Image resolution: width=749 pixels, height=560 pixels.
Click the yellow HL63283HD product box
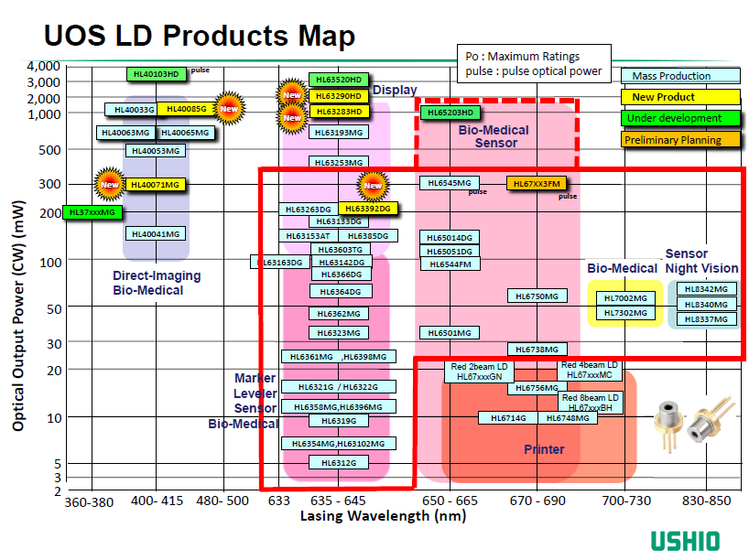[339, 112]
